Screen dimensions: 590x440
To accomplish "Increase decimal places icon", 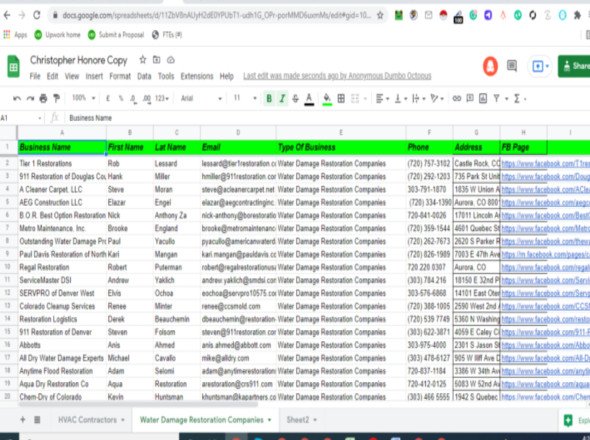I will coord(146,99).
